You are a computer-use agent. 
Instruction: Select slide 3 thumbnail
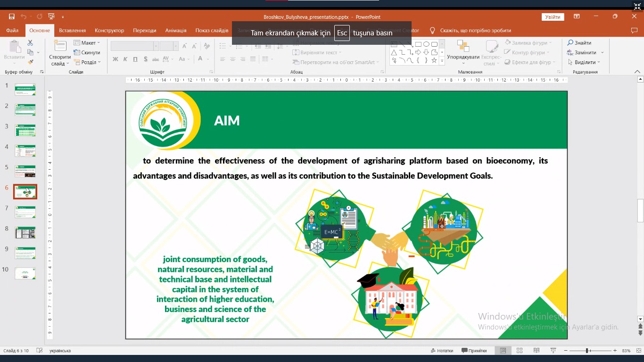[x=25, y=130]
